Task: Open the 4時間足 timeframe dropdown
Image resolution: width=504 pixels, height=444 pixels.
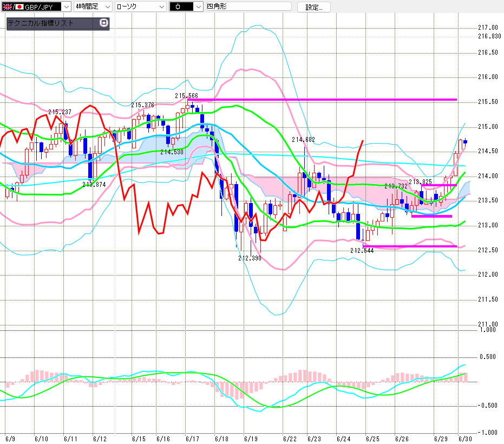Action: [x=93, y=6]
